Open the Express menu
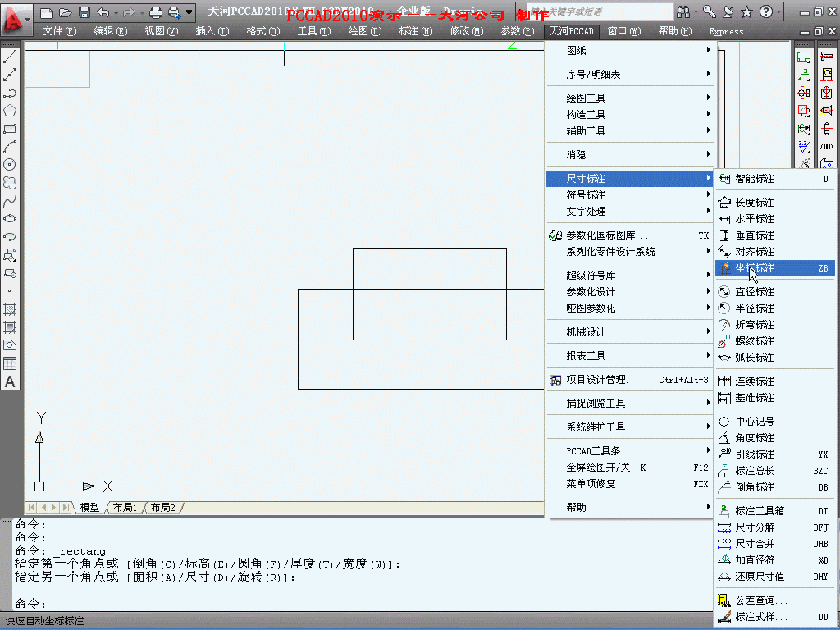 click(x=726, y=32)
